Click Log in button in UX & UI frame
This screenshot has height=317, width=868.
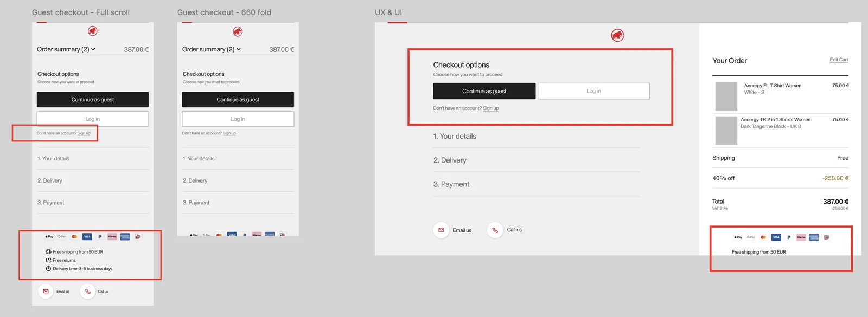tap(594, 91)
